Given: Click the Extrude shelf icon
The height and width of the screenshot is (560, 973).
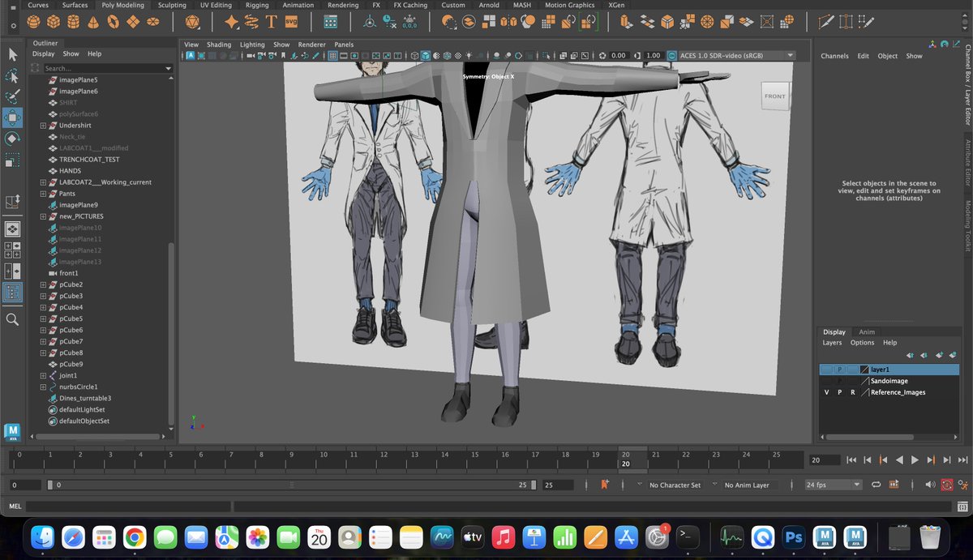Looking at the screenshot, I should [x=628, y=22].
